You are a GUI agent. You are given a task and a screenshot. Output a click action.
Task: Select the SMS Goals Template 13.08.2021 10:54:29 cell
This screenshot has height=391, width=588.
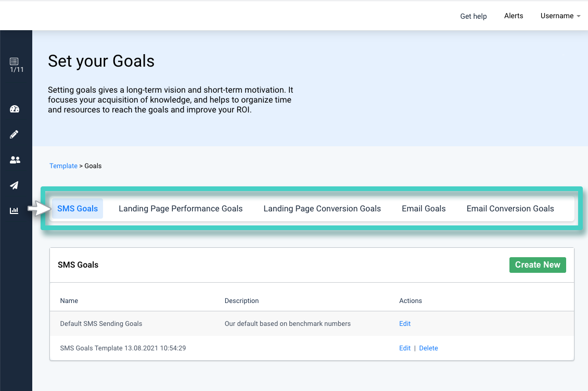coord(123,348)
